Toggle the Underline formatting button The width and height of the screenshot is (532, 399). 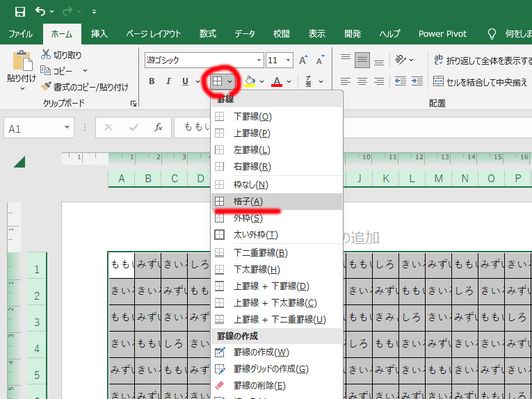pos(185,81)
